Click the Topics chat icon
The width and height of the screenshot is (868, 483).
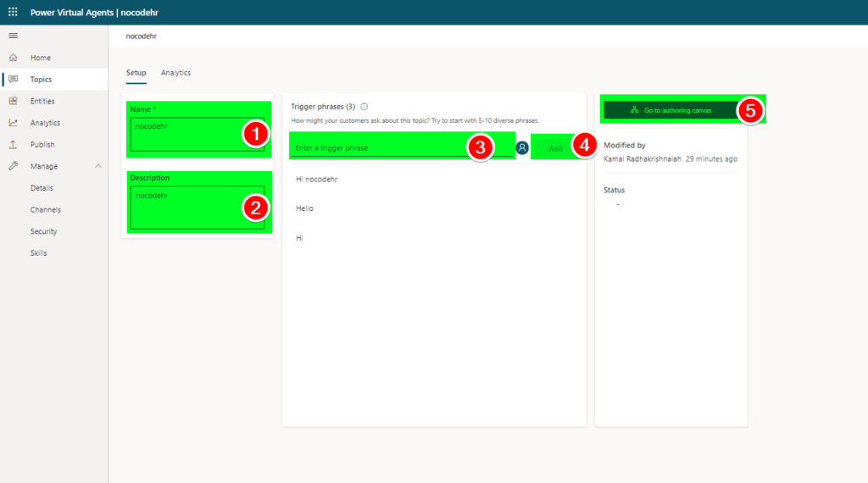pyautogui.click(x=13, y=79)
